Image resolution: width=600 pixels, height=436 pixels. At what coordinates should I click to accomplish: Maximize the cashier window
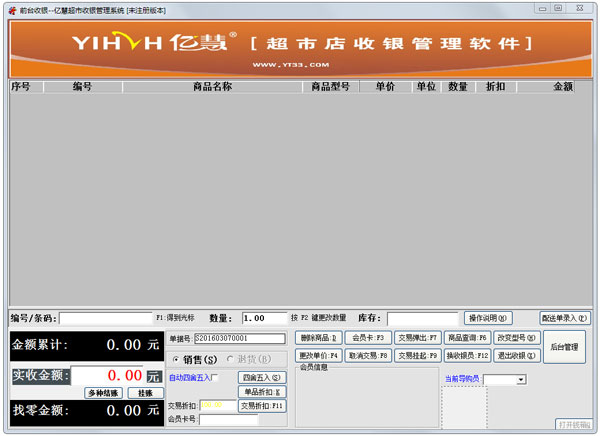[x=558, y=8]
